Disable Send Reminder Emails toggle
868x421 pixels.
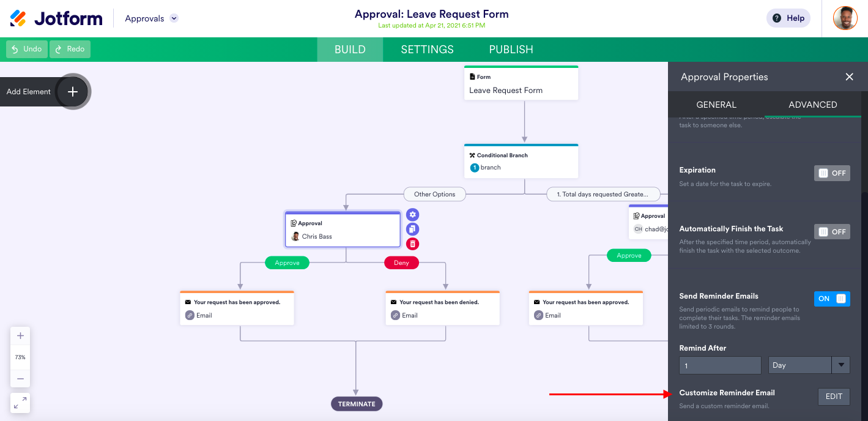[x=832, y=299]
